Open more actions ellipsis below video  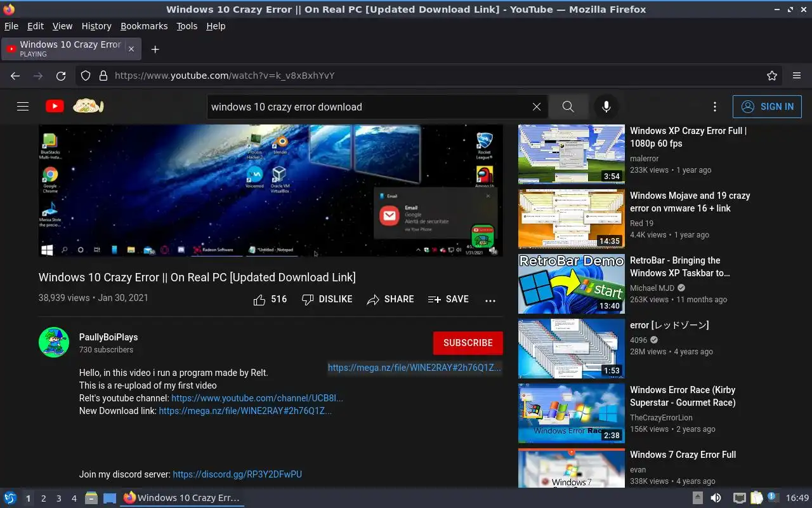coord(490,300)
